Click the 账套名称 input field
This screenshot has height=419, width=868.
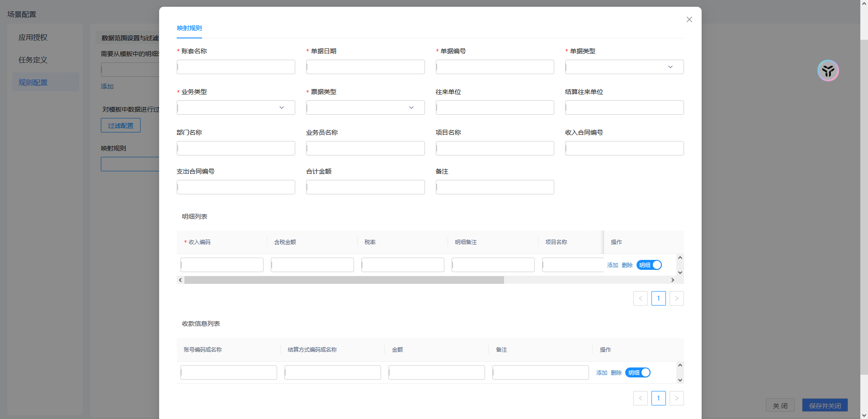coord(236,67)
